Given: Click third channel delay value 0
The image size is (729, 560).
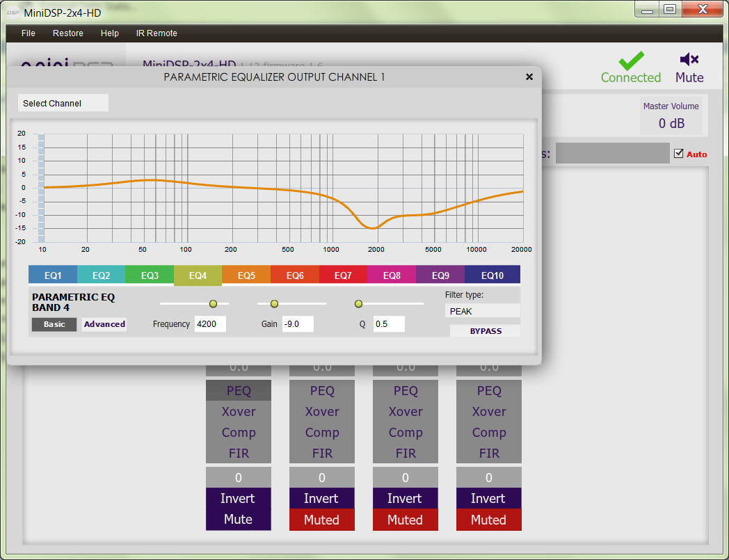Looking at the screenshot, I should (x=406, y=478).
